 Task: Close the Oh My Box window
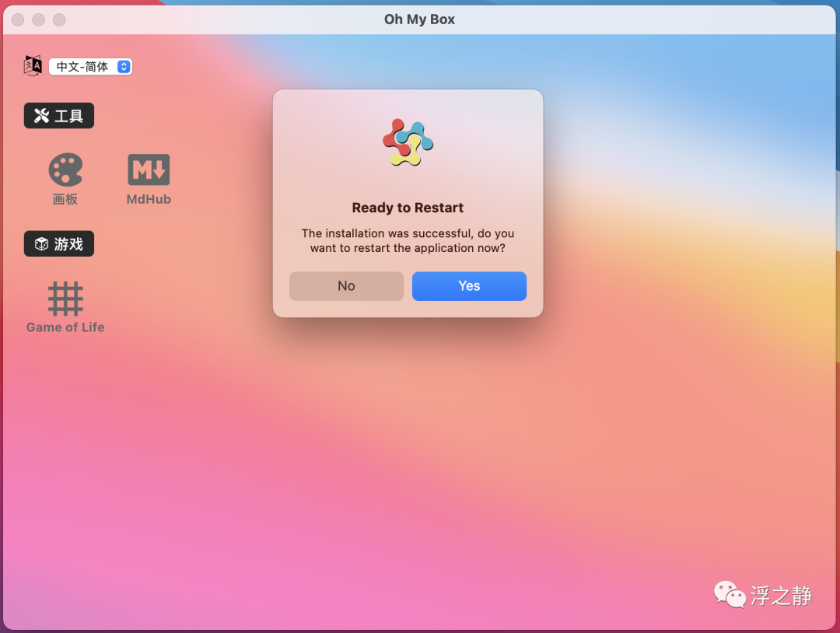point(18,19)
